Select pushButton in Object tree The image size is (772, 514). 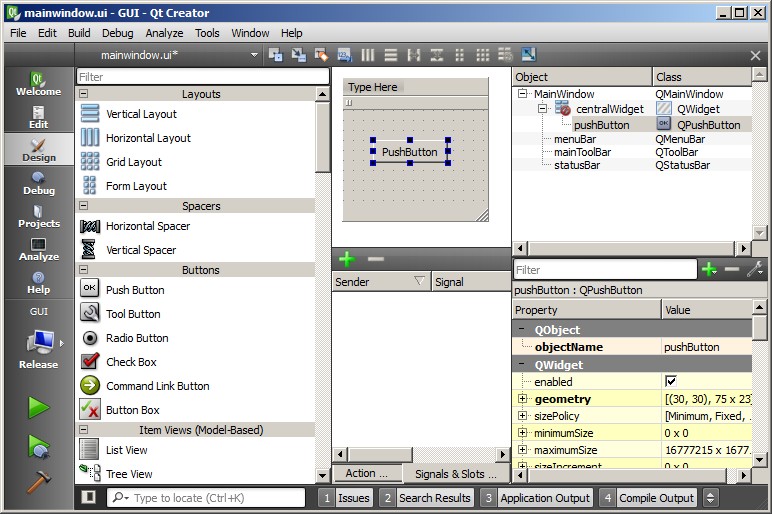tap(601, 125)
